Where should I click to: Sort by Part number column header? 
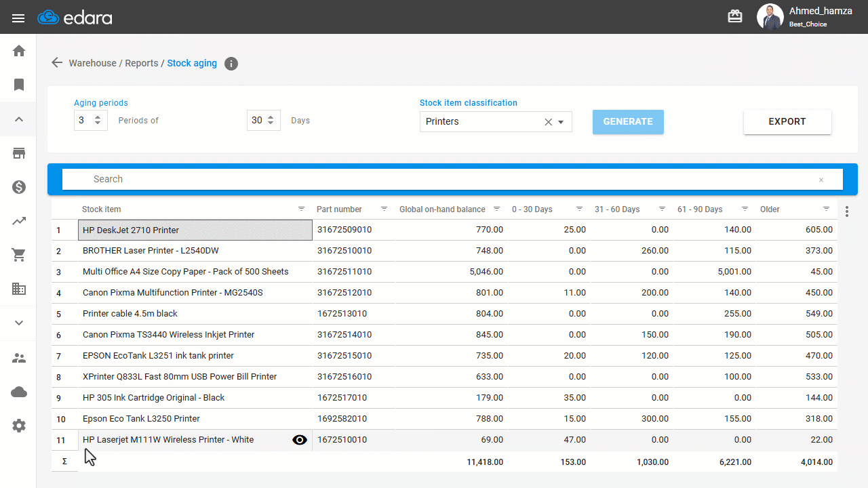[x=339, y=209]
